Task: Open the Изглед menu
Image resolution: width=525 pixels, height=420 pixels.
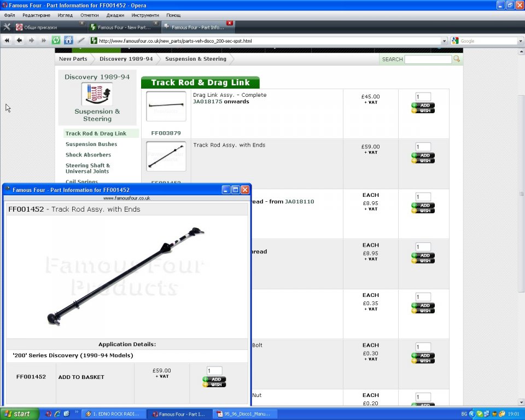Action: pyautogui.click(x=65, y=15)
